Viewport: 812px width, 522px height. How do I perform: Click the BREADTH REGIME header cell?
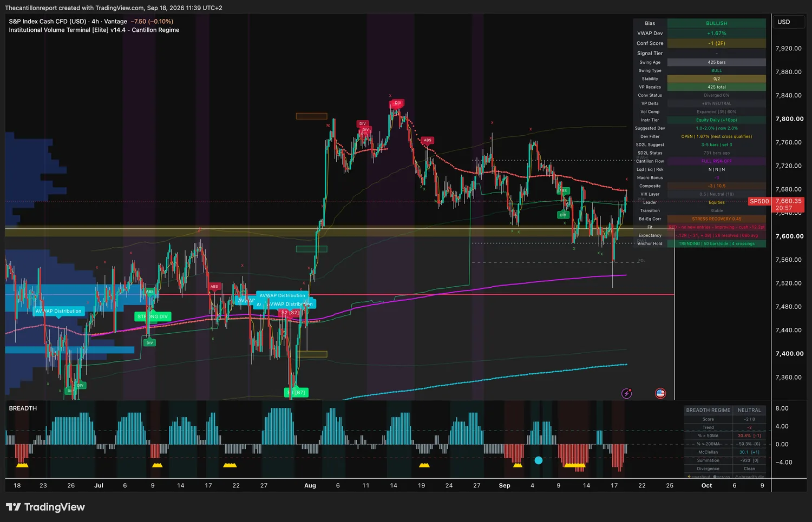[708, 410]
